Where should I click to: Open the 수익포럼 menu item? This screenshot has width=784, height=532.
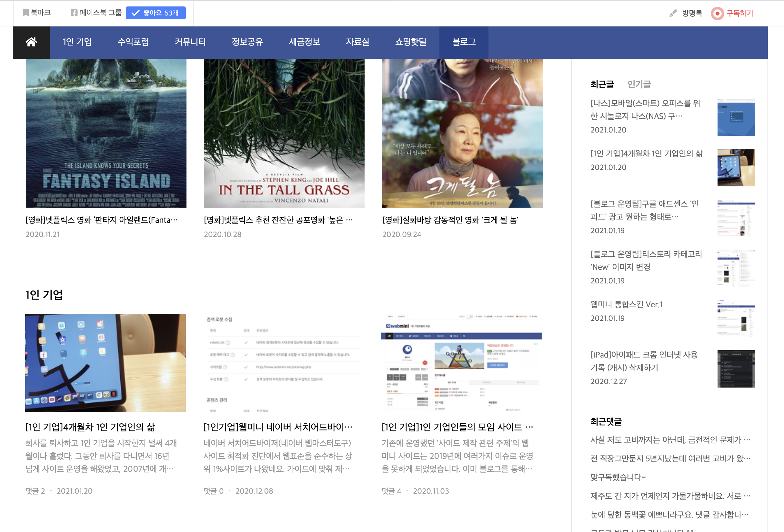133,42
